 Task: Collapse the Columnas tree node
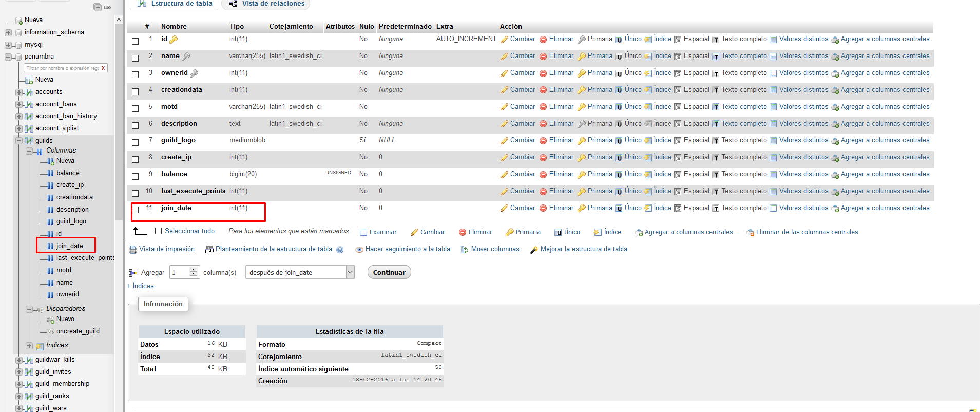(x=29, y=151)
